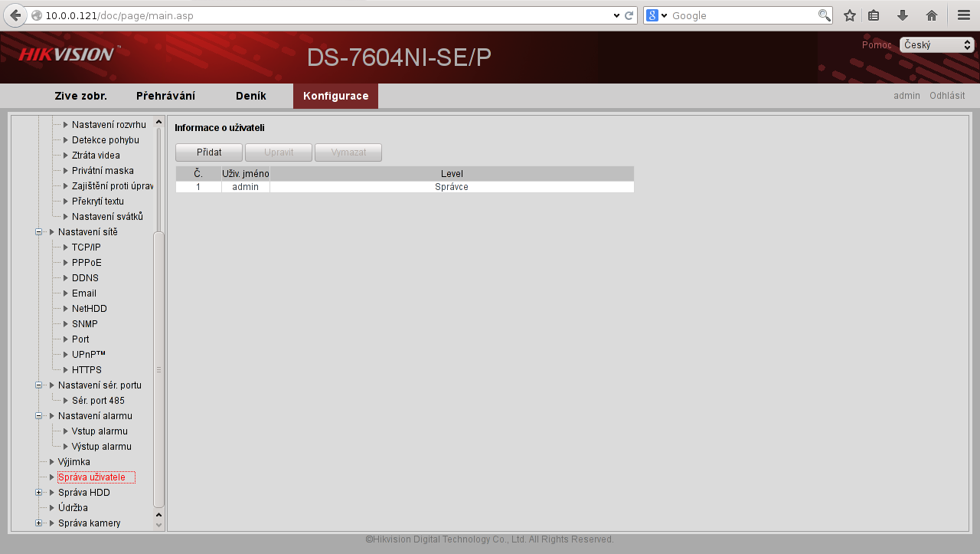Switch to the Přehrávání tab
The width and height of the screenshot is (980, 554).
165,96
